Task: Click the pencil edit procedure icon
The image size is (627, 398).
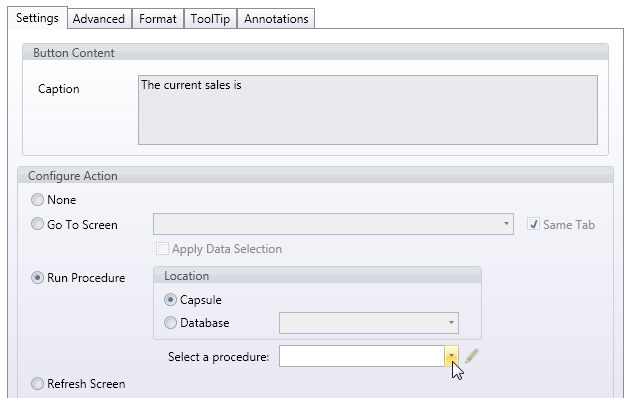Action: pos(472,356)
